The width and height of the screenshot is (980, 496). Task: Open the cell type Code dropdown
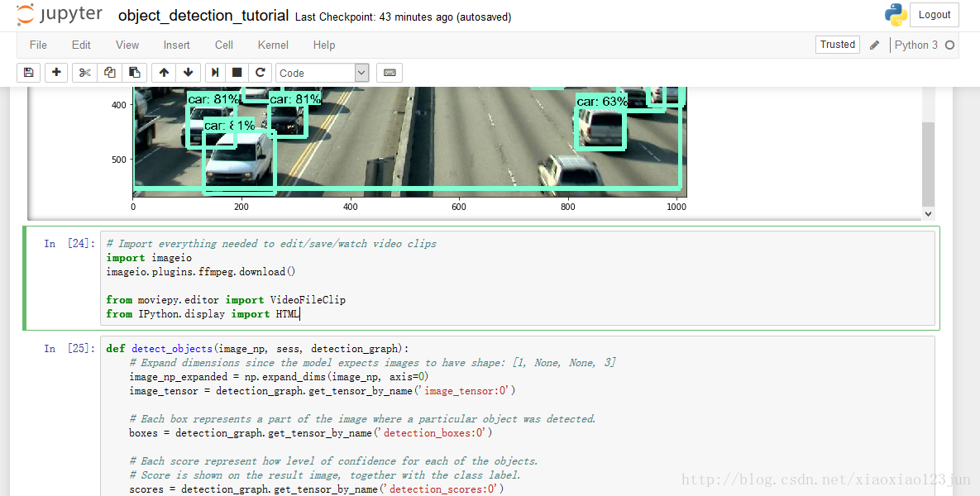pyautogui.click(x=322, y=73)
